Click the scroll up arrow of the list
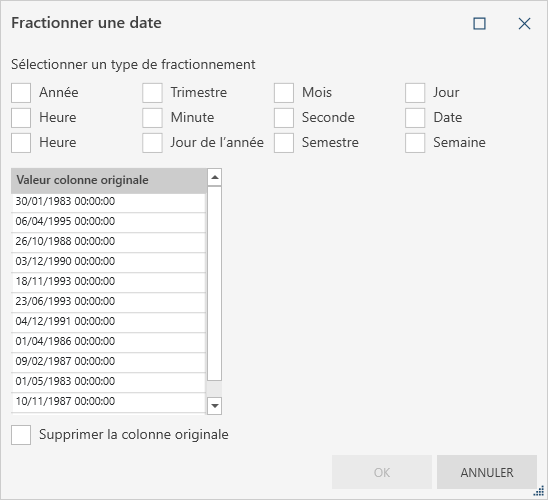 (215, 177)
